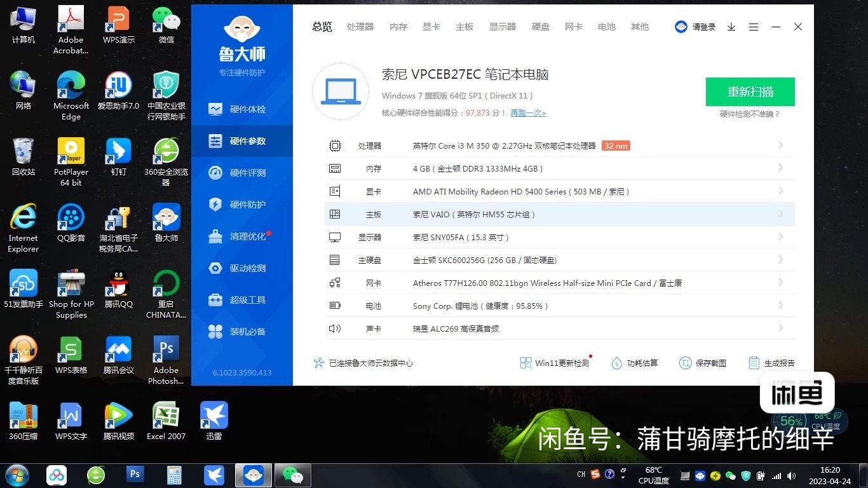Click the taskbar clock showing 16:20

click(830, 475)
